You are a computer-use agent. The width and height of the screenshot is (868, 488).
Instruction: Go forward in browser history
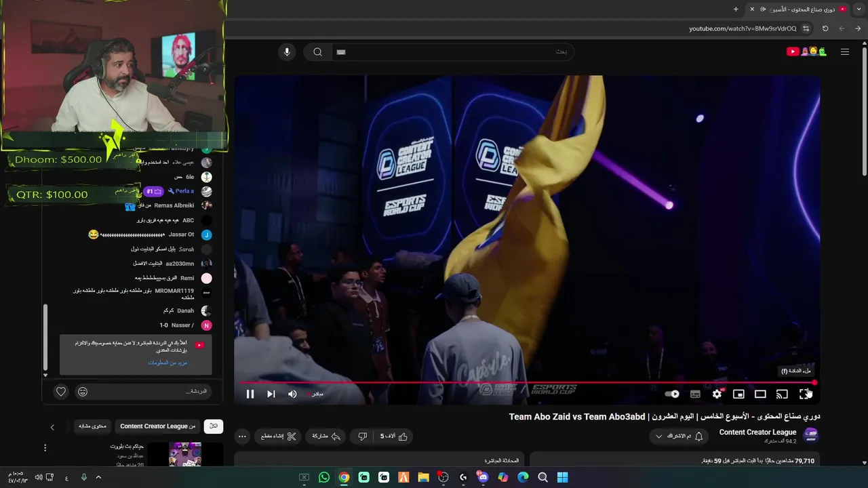(842, 28)
